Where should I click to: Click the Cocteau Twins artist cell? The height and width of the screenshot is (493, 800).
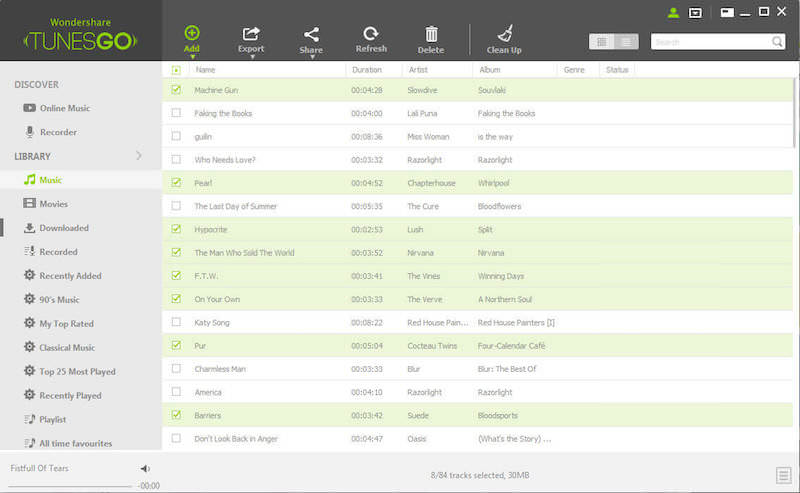[432, 346]
